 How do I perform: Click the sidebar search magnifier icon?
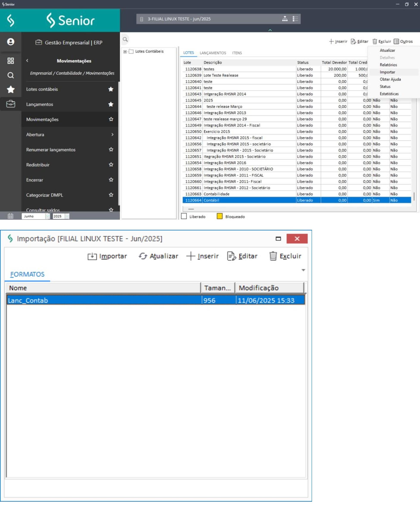point(11,75)
